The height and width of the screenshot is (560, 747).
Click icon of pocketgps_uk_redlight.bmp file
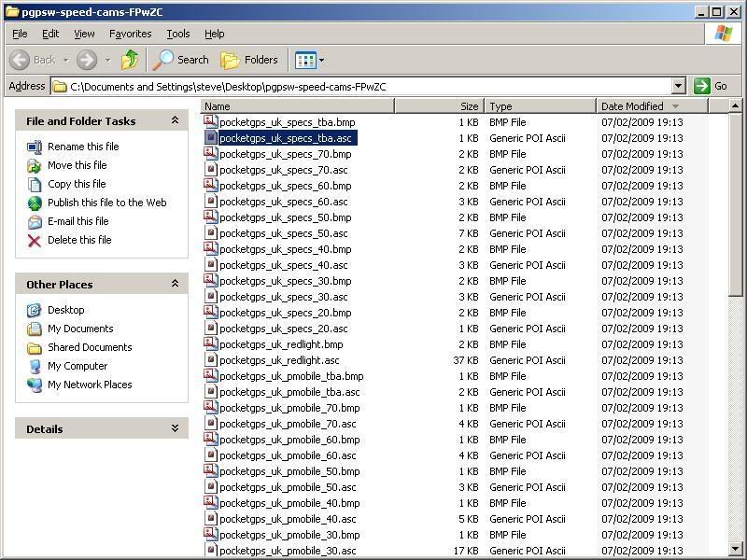[x=211, y=343]
